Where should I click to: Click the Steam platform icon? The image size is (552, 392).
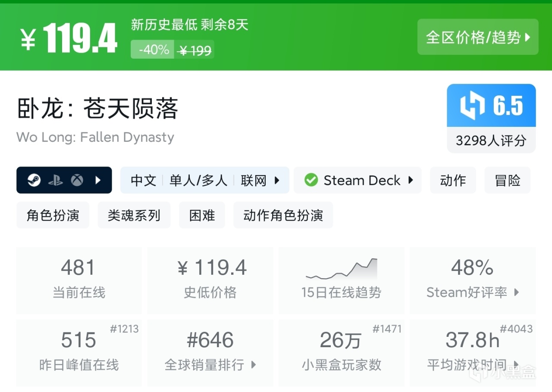coord(34,180)
